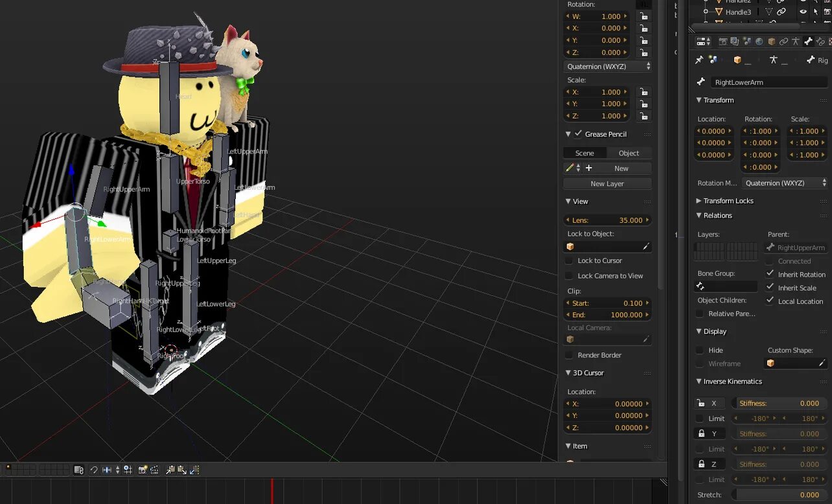The width and height of the screenshot is (832, 504).
Task: Enable the Limit checkbox under IK X
Action: pos(700,418)
